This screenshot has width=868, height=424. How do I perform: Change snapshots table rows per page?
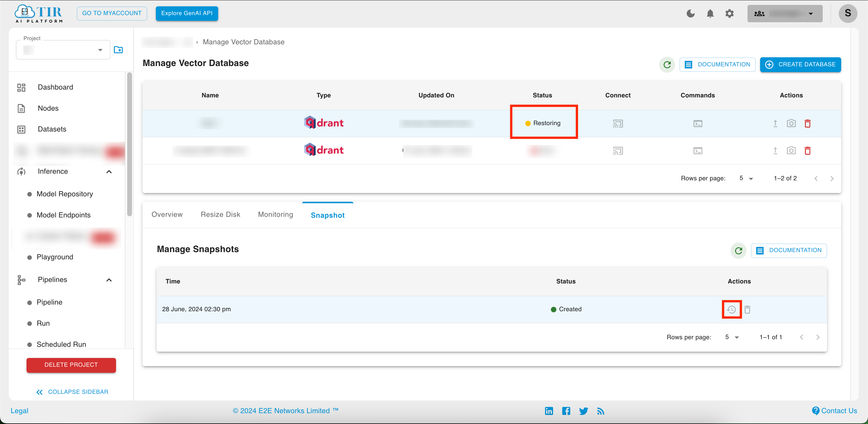(x=731, y=337)
